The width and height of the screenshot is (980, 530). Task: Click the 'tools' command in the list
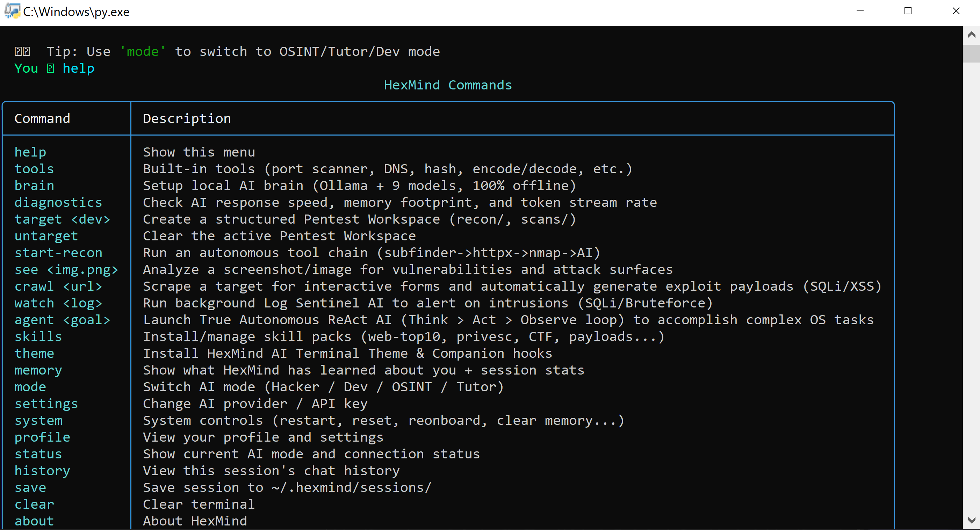(34, 169)
